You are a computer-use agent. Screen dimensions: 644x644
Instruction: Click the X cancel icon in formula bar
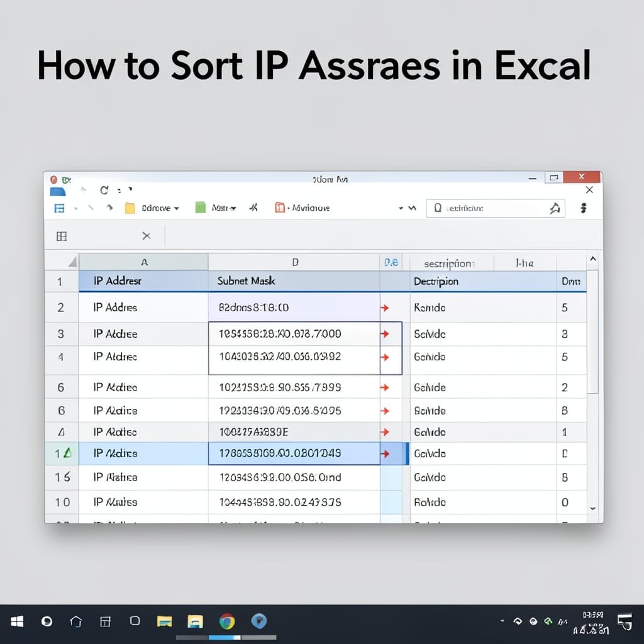[146, 236]
